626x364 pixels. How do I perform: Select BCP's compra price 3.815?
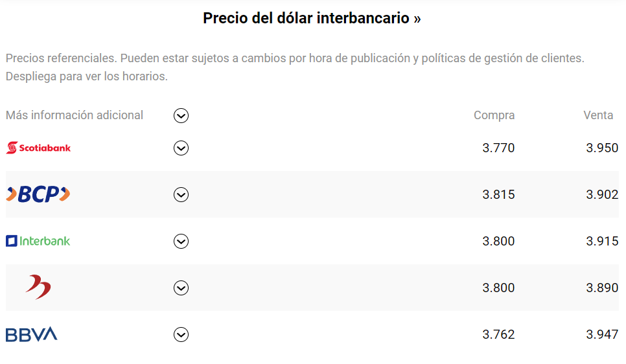point(498,194)
